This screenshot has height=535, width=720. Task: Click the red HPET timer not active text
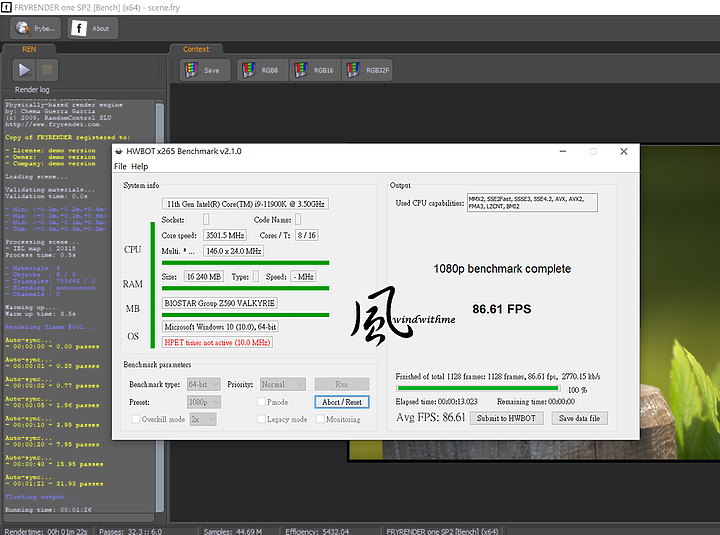pyautogui.click(x=217, y=342)
